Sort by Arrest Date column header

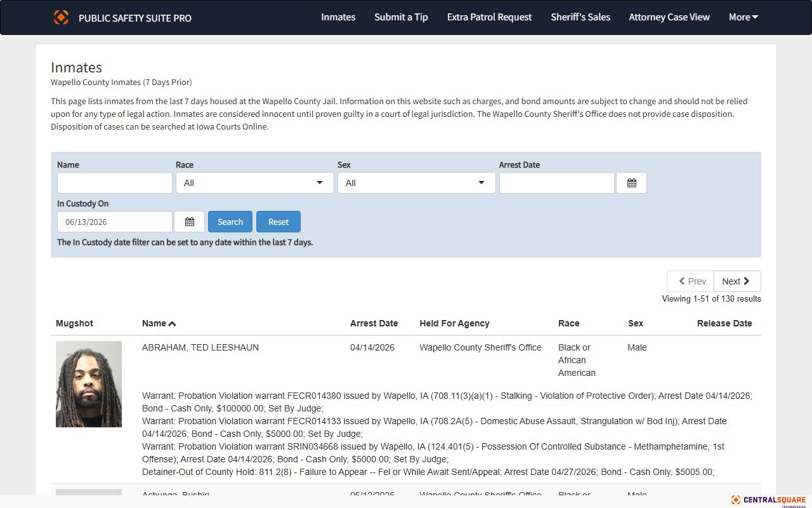tap(374, 323)
